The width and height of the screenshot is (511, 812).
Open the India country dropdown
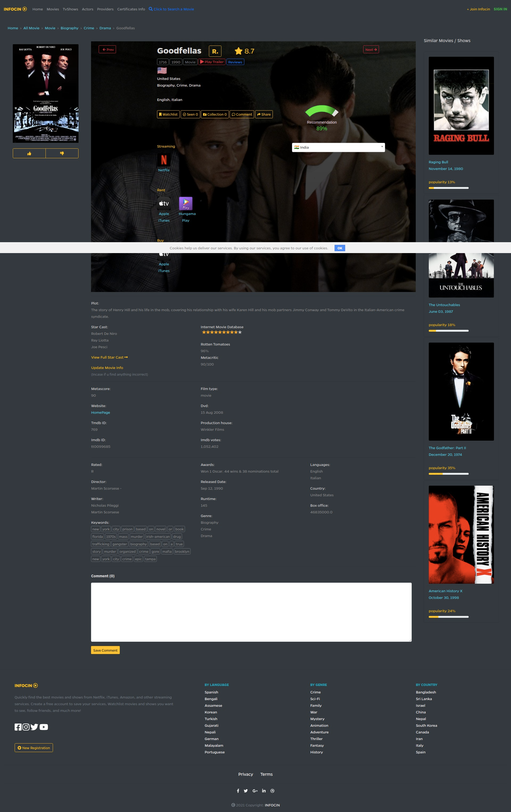338,147
